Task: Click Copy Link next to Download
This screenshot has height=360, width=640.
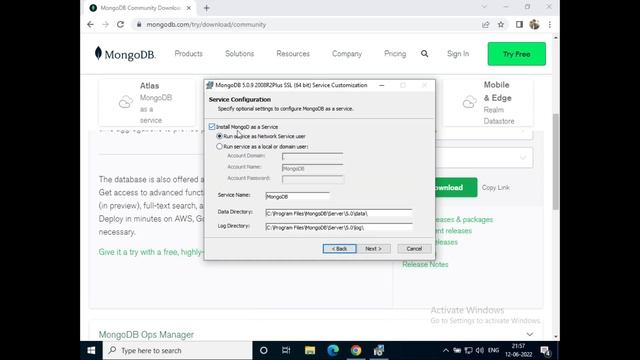Action: 496,188
